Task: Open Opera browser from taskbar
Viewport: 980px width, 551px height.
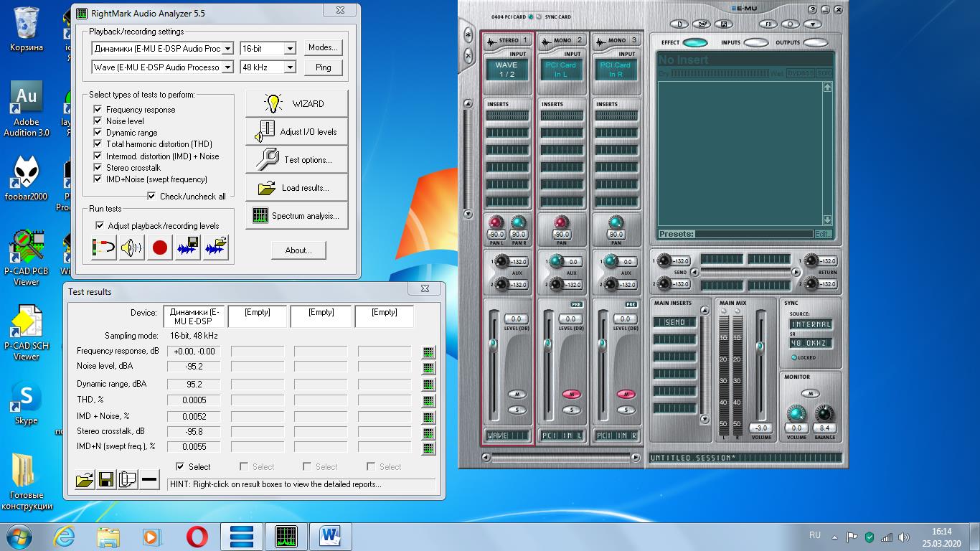Action: 197,537
